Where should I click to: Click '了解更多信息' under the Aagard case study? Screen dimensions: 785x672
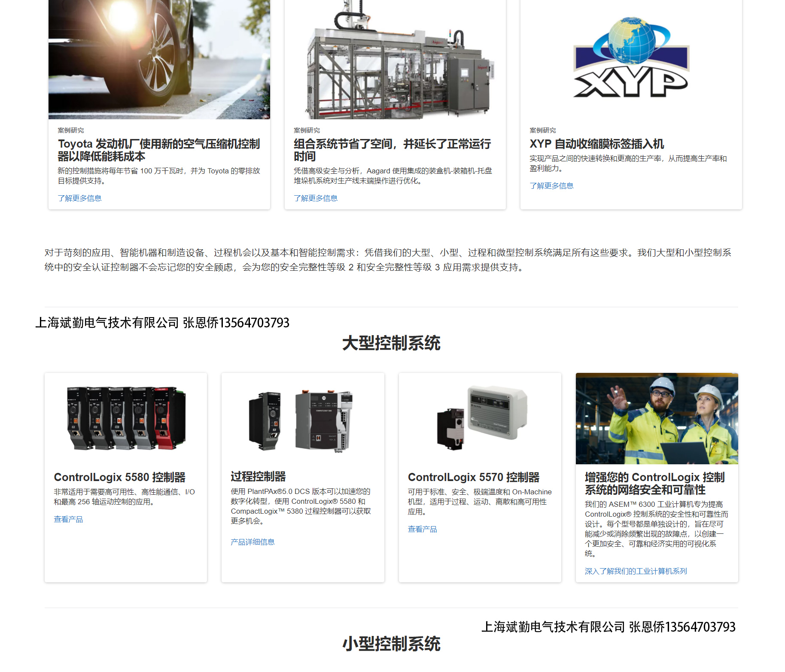pyautogui.click(x=316, y=198)
